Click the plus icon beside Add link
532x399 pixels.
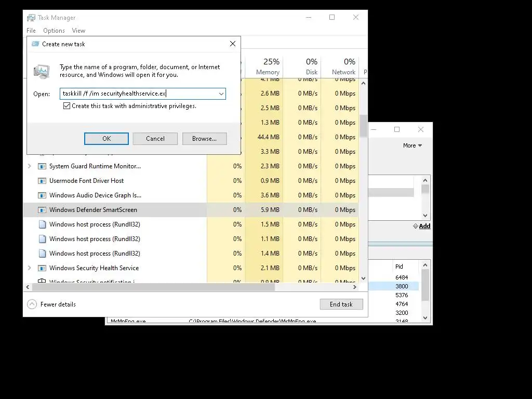pos(415,226)
